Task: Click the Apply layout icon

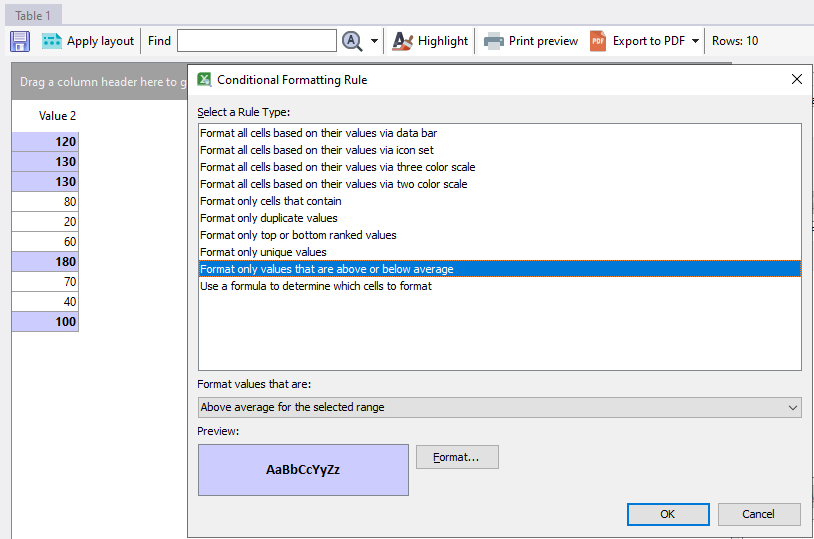Action: coord(52,41)
